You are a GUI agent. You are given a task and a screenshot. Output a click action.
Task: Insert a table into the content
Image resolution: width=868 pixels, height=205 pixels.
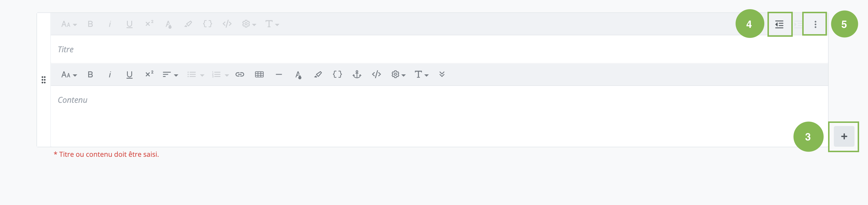259,74
